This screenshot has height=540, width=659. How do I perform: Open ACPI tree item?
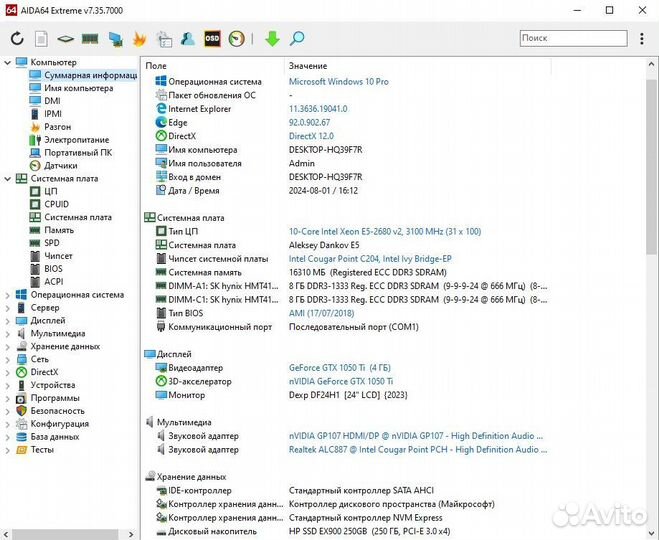coord(53,282)
